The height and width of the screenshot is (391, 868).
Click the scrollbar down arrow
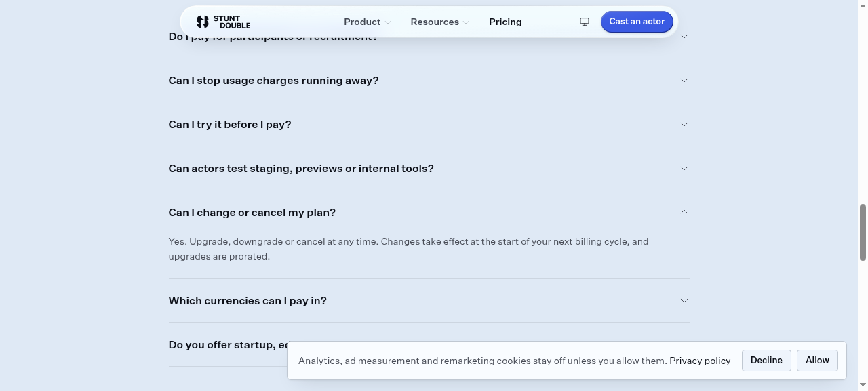coord(863,386)
